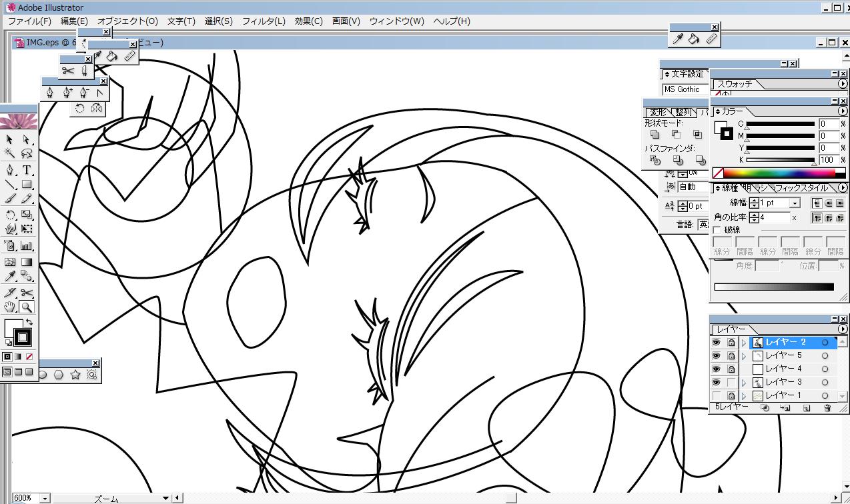
Task: Hide Layer 3 with its eye icon
Action: [x=717, y=382]
